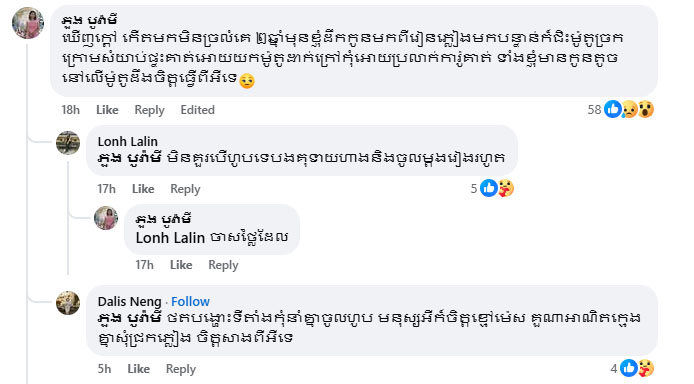Screen dimensions: 694x384
Task: Reply to Dalis Neng's comment
Action: click(x=181, y=369)
